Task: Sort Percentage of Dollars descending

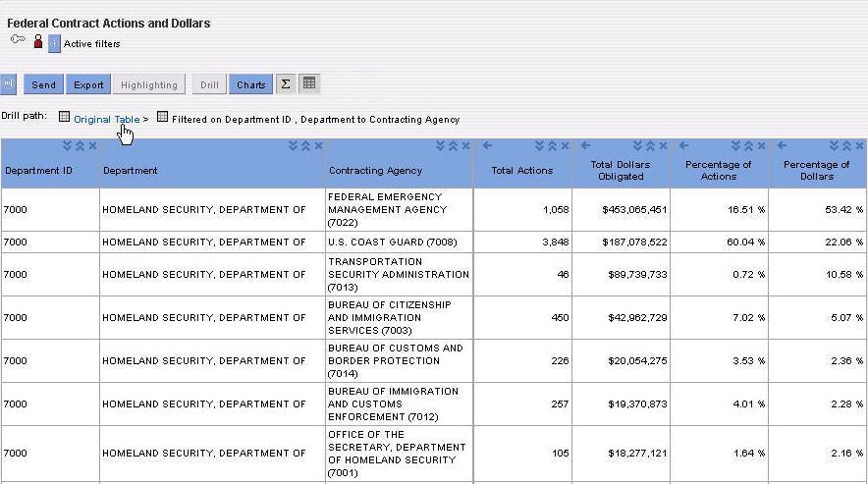Action: 835,145
